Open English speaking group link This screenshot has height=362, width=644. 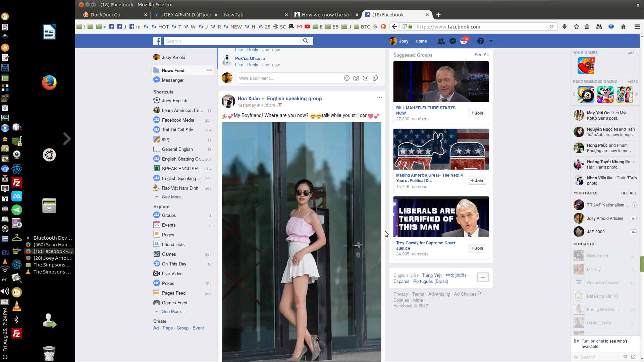(294, 98)
